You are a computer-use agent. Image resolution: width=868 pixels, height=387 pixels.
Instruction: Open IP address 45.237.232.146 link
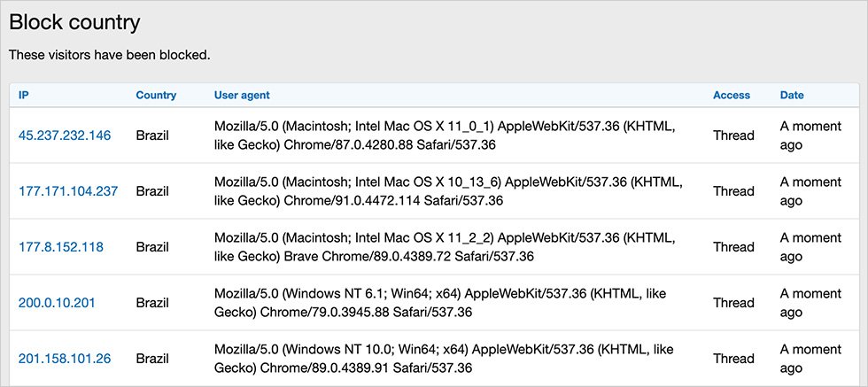point(65,135)
